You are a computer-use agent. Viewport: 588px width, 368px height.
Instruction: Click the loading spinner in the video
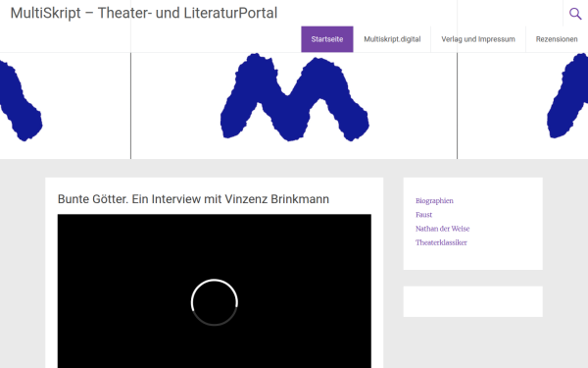click(215, 302)
